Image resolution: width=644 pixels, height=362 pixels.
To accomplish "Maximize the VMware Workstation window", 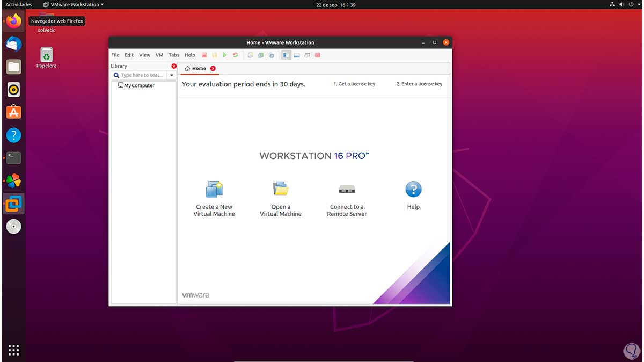I will click(x=435, y=42).
